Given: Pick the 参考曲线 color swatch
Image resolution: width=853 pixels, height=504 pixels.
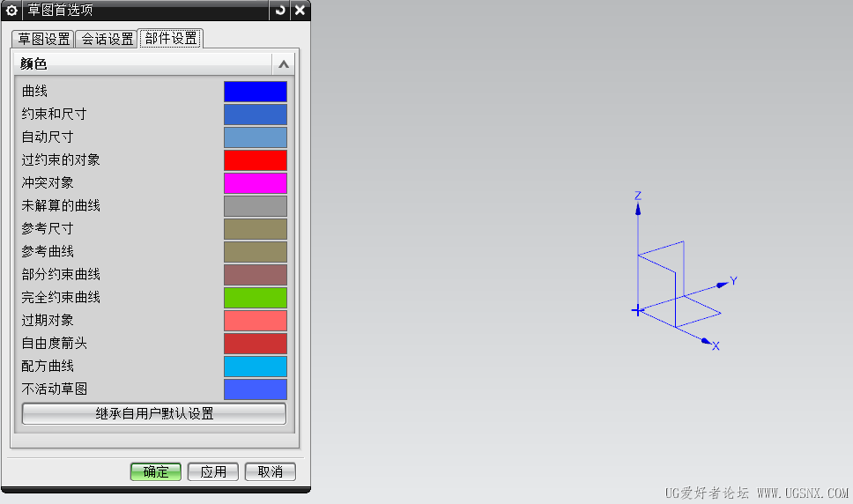Looking at the screenshot, I should (256, 252).
